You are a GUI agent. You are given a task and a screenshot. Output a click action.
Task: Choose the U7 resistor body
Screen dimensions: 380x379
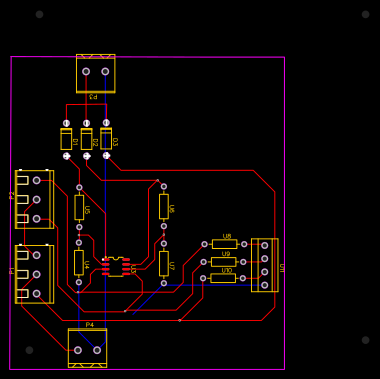click(164, 264)
